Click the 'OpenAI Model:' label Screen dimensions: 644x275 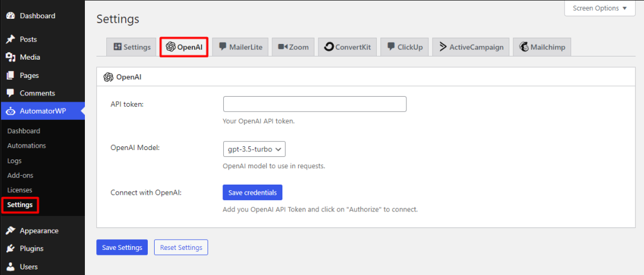[135, 148]
